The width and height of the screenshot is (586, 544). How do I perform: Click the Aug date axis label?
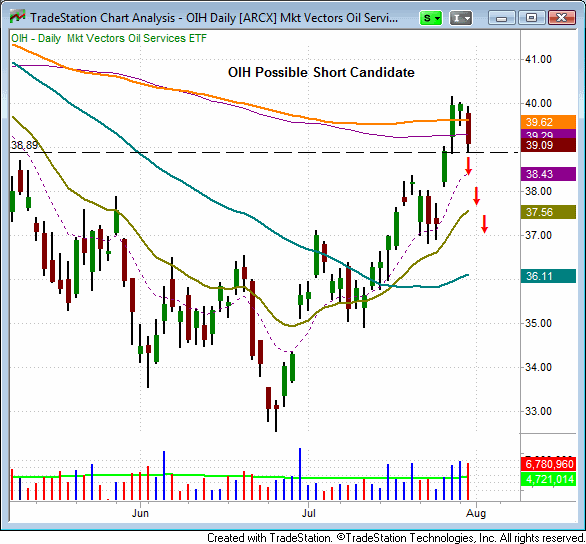pyautogui.click(x=476, y=513)
